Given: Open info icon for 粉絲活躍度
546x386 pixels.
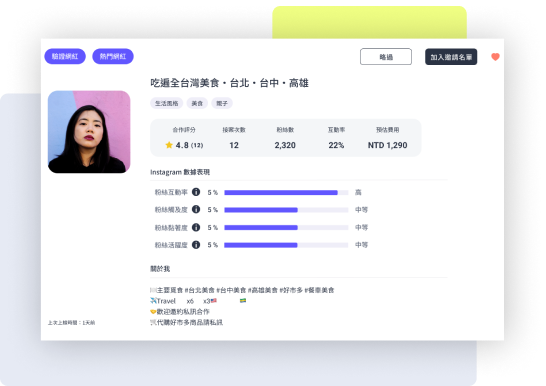Looking at the screenshot, I should point(196,245).
